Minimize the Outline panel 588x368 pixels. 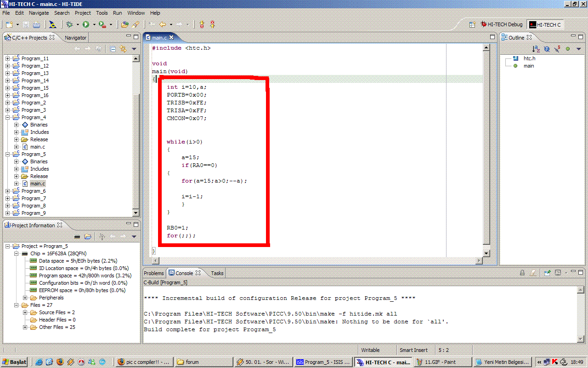click(572, 36)
